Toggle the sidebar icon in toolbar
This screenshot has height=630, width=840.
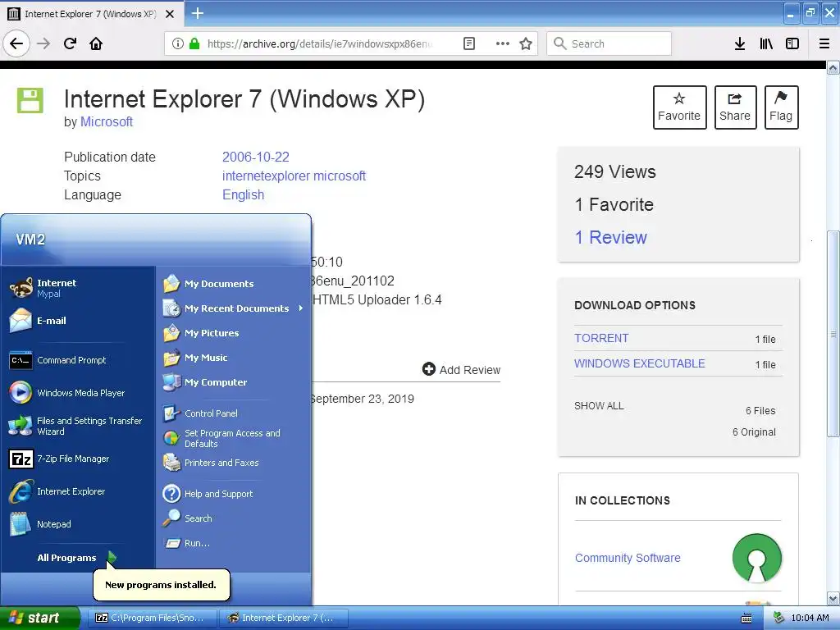pyautogui.click(x=792, y=43)
